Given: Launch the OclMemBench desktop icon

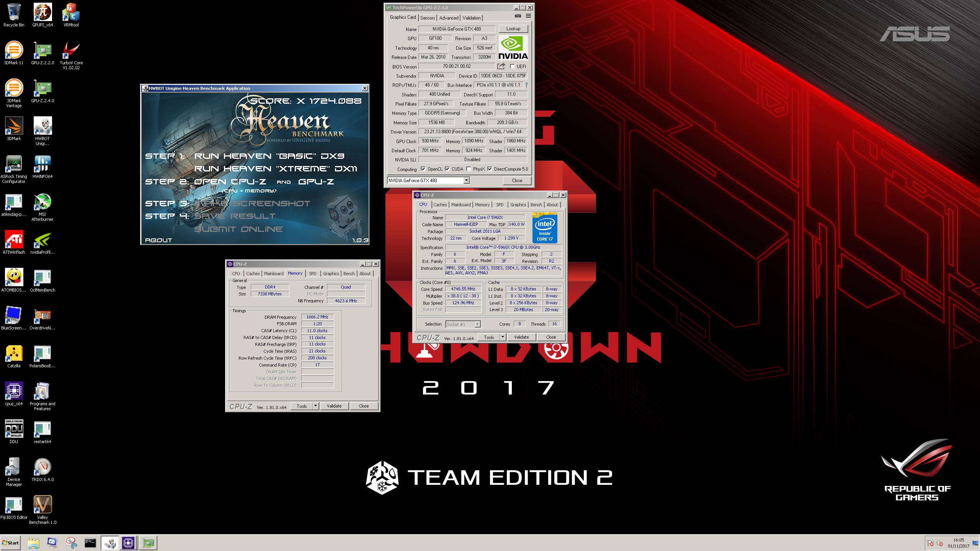Looking at the screenshot, I should click(42, 280).
